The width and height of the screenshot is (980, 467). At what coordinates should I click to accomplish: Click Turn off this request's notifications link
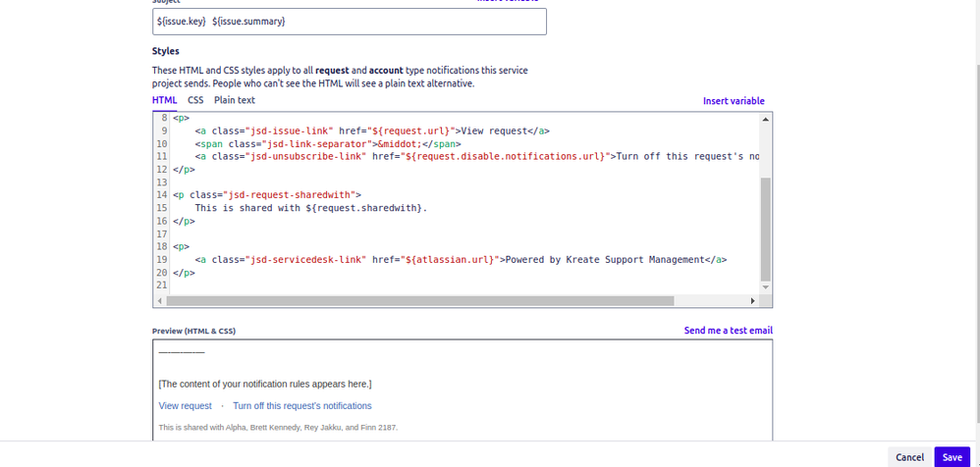pyautogui.click(x=302, y=406)
